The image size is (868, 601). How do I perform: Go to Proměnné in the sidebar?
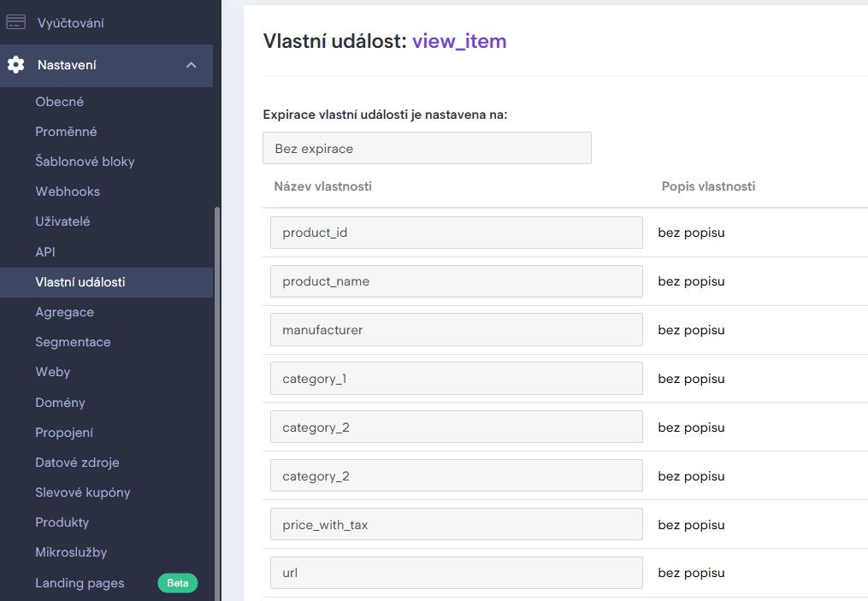coord(66,132)
